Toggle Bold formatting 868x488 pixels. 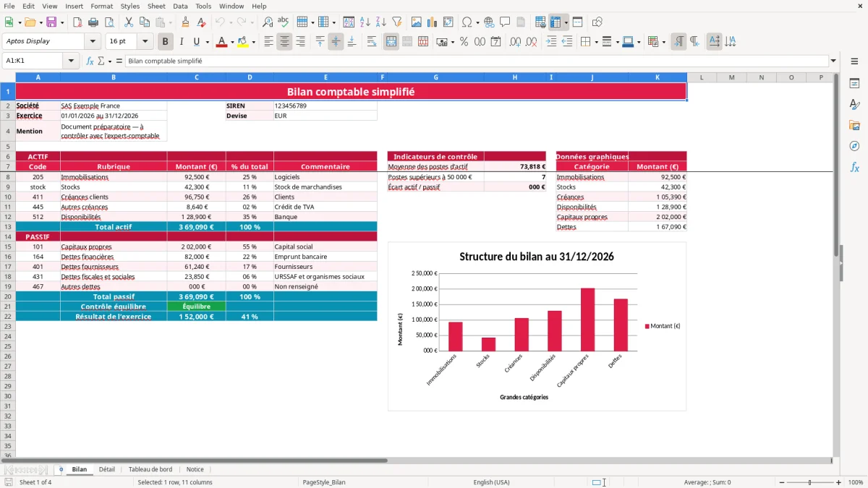166,42
